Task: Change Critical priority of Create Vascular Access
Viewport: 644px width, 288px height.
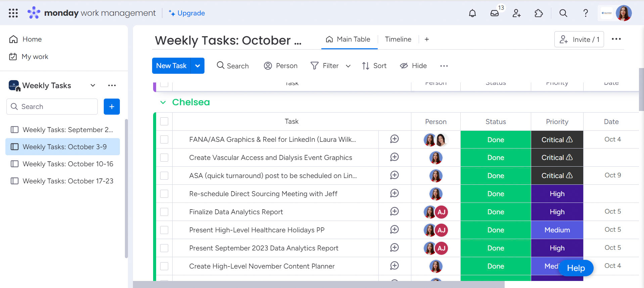Action: tap(557, 158)
